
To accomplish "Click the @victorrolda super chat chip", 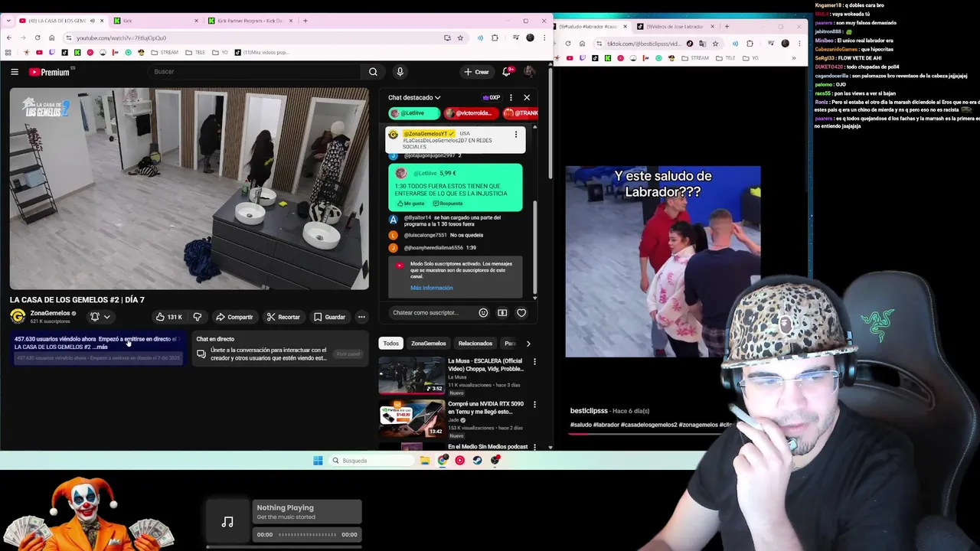I will point(471,113).
